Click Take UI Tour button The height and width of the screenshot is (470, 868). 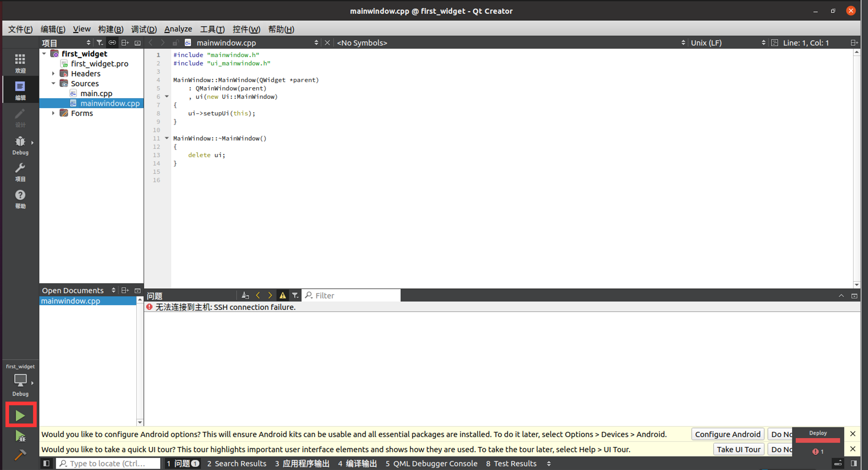(x=738, y=449)
